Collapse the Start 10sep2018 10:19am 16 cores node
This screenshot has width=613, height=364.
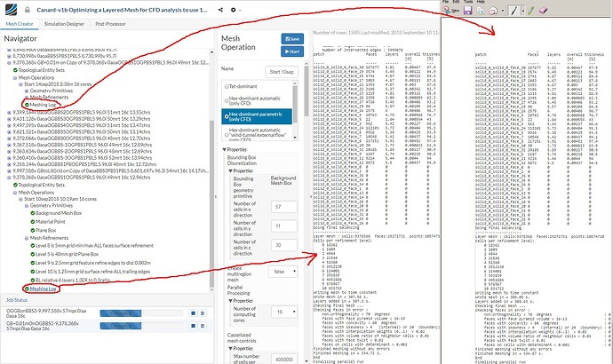(x=21, y=199)
